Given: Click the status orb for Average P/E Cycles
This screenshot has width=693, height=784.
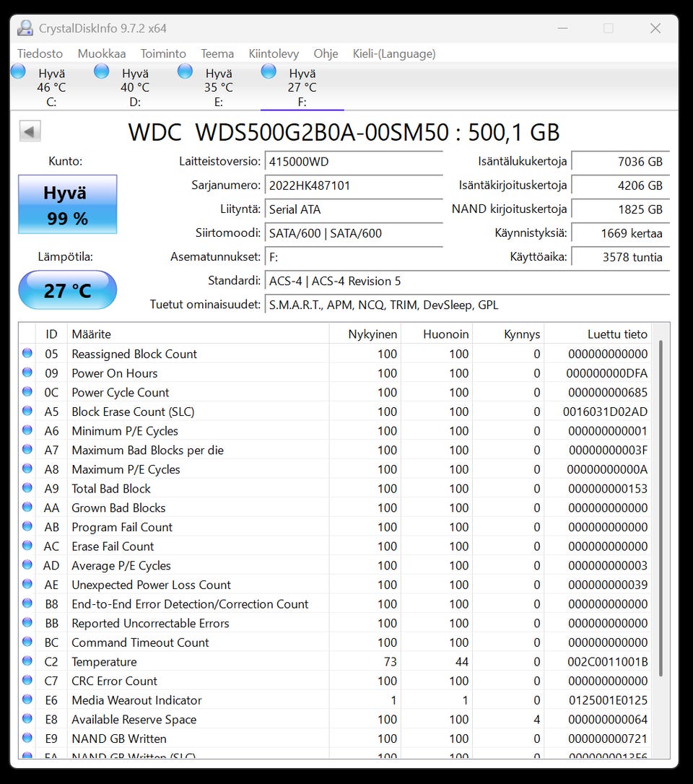Looking at the screenshot, I should click(27, 565).
